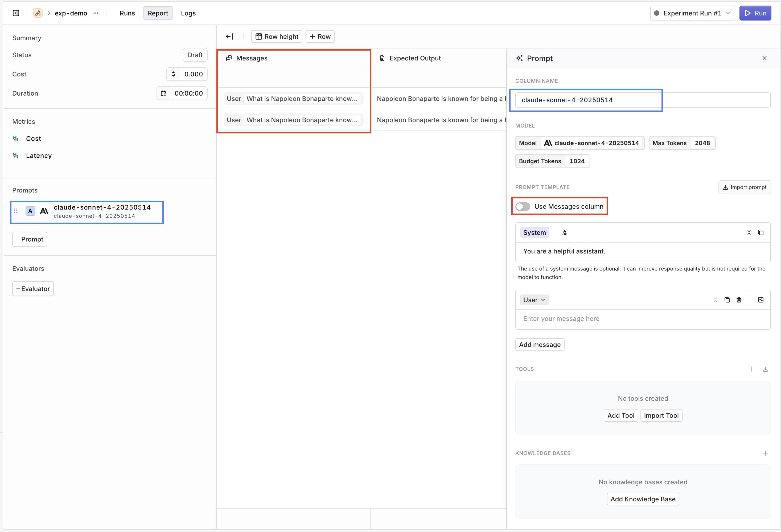The height and width of the screenshot is (532, 781).
Task: Click the Messages column header icon
Action: coord(229,58)
